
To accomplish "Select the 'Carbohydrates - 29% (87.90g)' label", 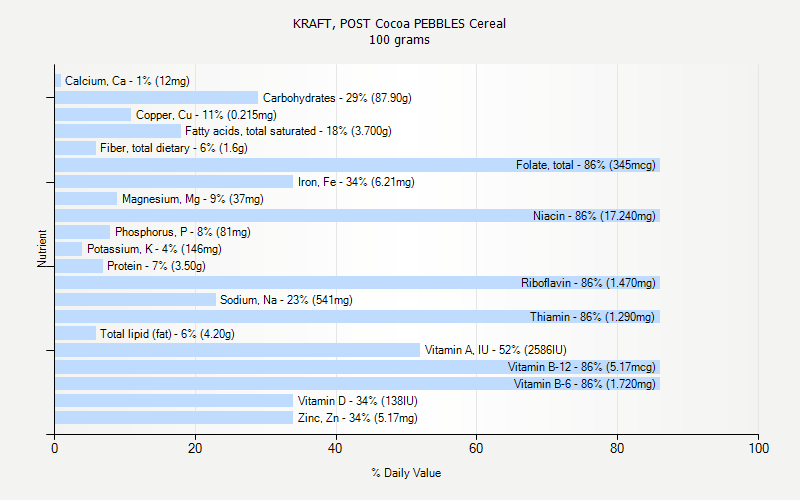I will click(x=337, y=97).
